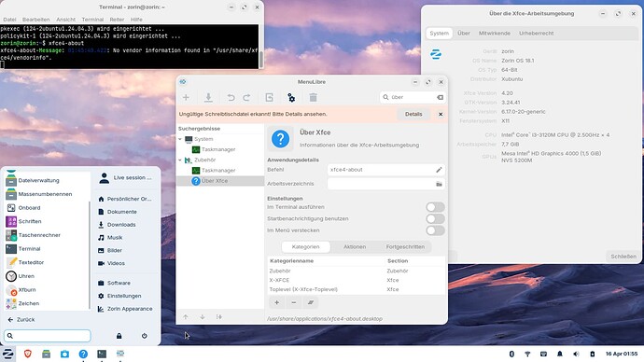Click the add launcher plus icon in MenuLibre
Image resolution: width=644 pixels, height=362 pixels.
186,97
